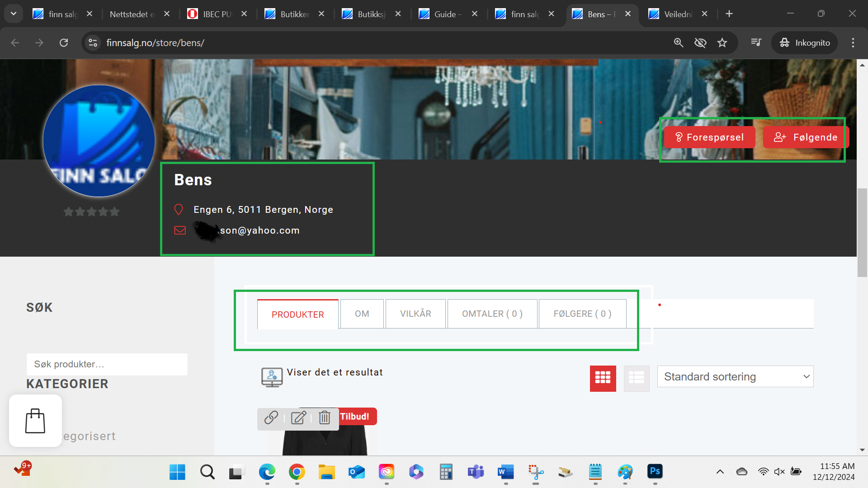Screen dimensions: 868x488
Task: Open Photoshop from the taskbar
Action: 655,472
